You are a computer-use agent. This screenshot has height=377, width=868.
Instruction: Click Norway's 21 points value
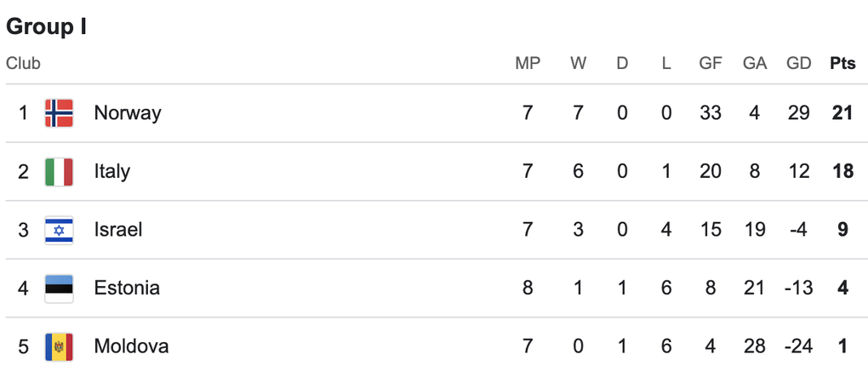point(842,112)
